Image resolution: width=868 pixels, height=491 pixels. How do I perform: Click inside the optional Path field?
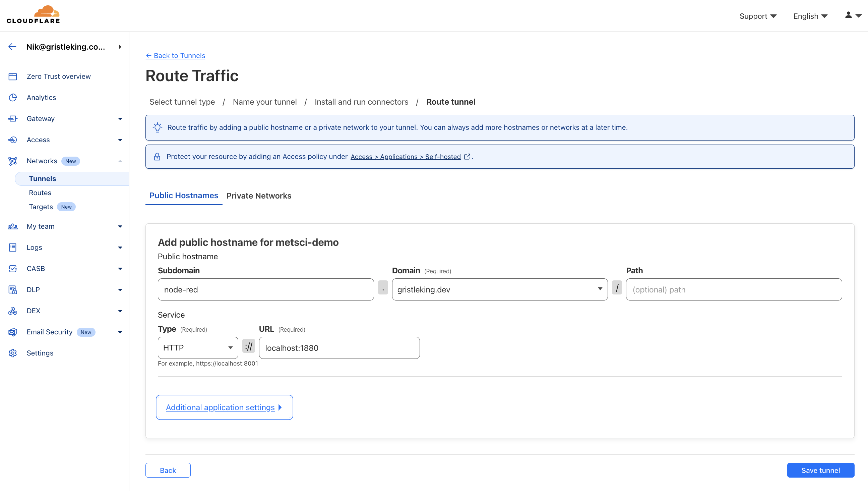pos(734,289)
